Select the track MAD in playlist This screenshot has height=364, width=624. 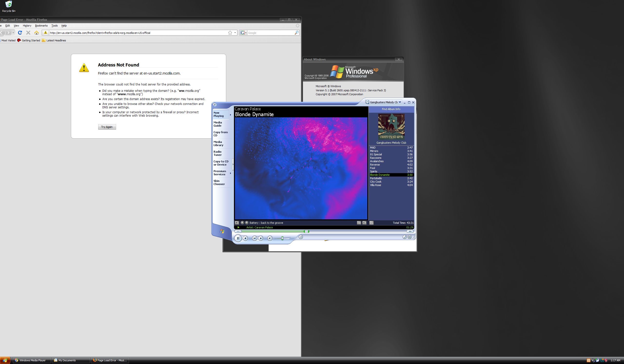point(391,148)
